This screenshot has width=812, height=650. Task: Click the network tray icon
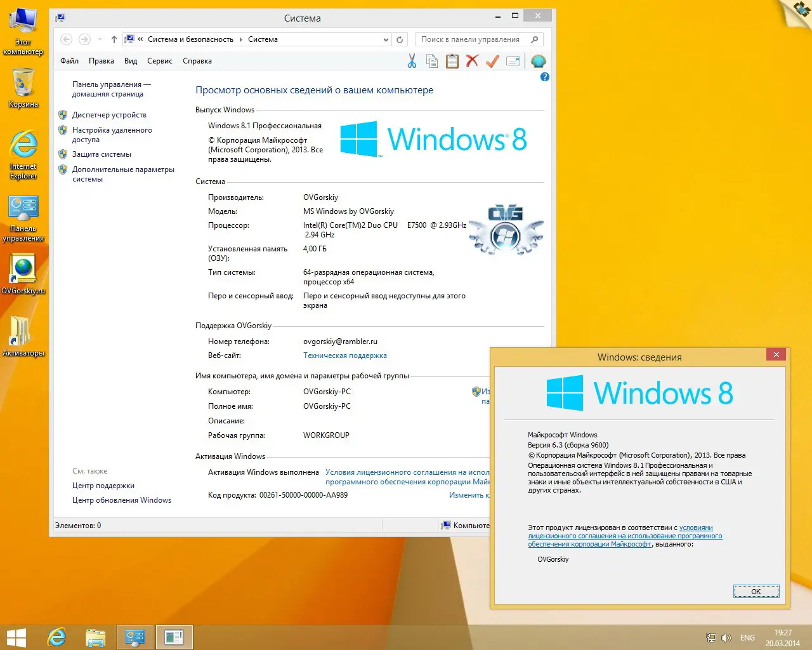point(711,638)
